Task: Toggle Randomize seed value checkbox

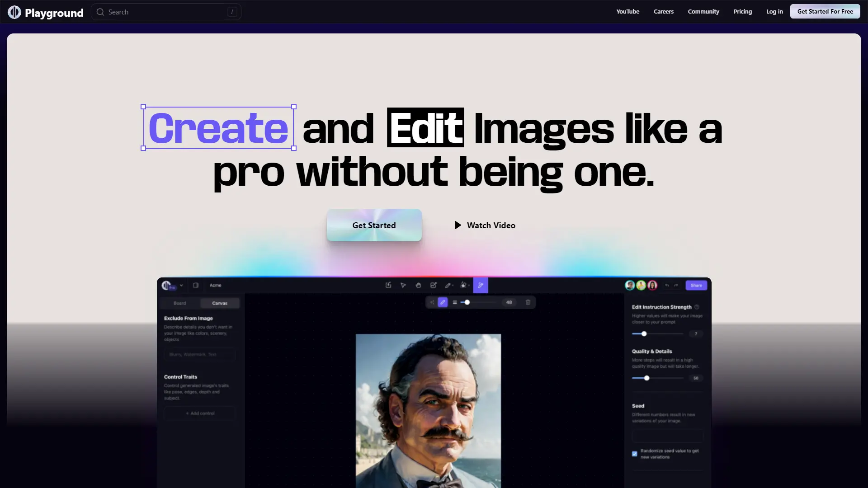Action: 634,454
